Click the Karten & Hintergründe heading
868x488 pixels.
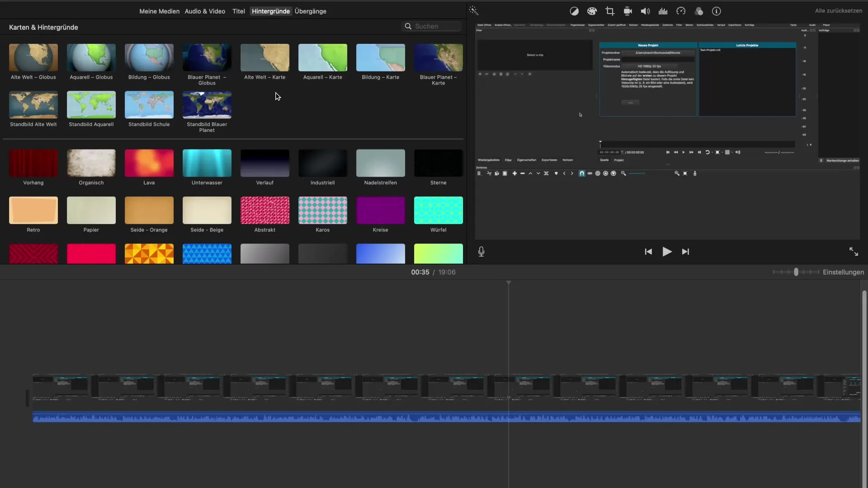point(43,27)
